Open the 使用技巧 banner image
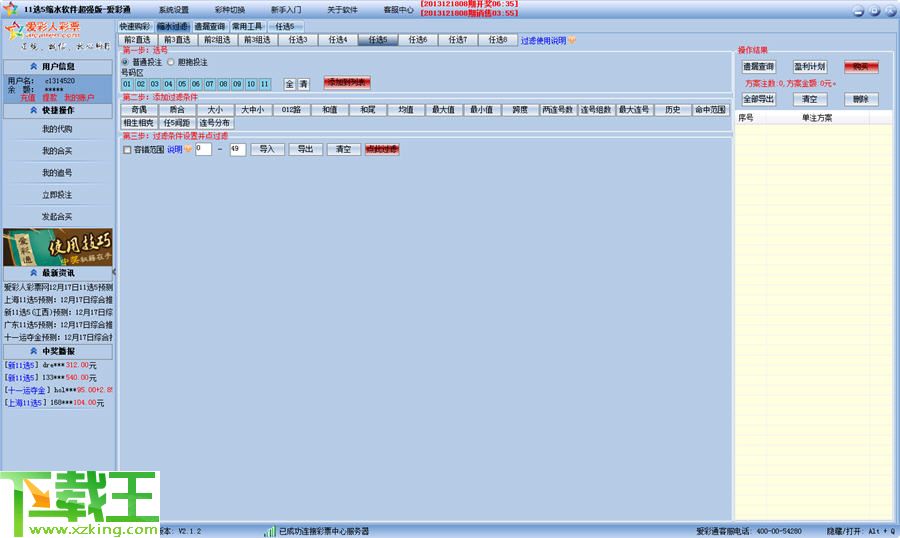This screenshot has height=538, width=900. pos(57,247)
